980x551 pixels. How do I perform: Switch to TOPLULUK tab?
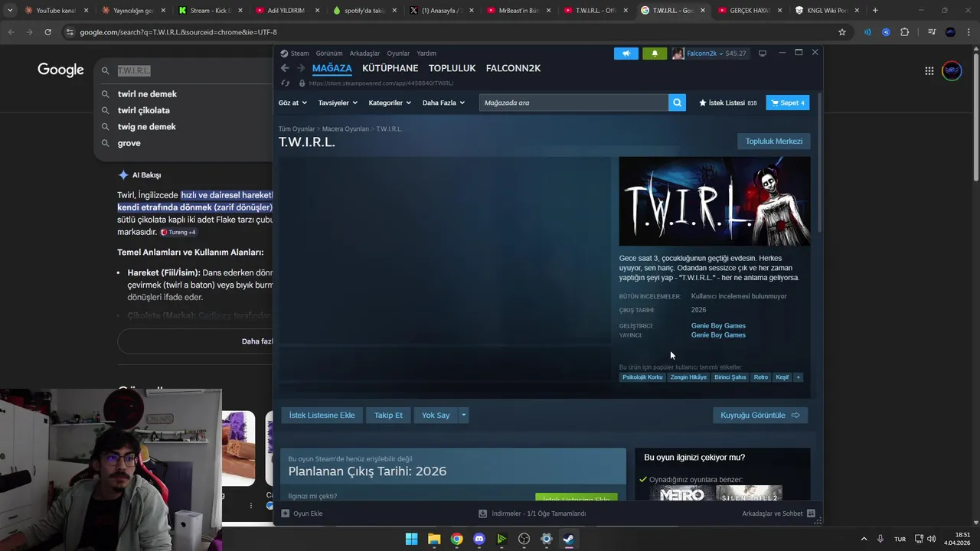[x=452, y=68]
